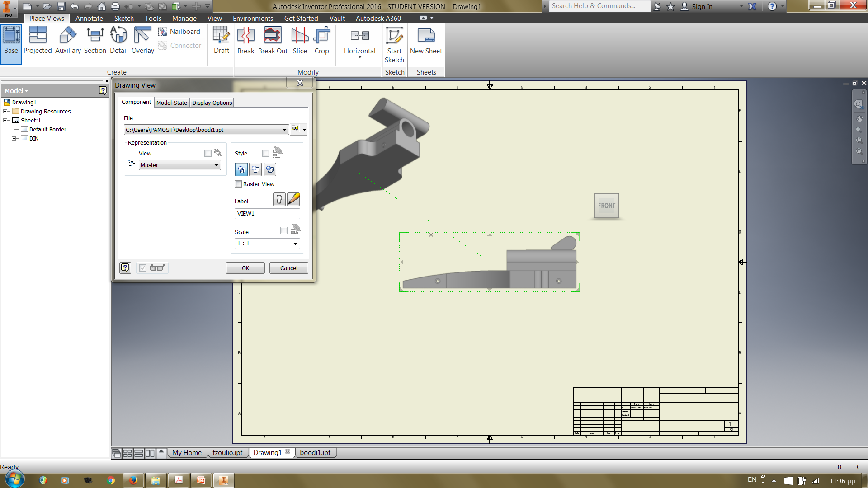The width and height of the screenshot is (868, 488).
Task: Select hidden line style button
Action: point(241,170)
